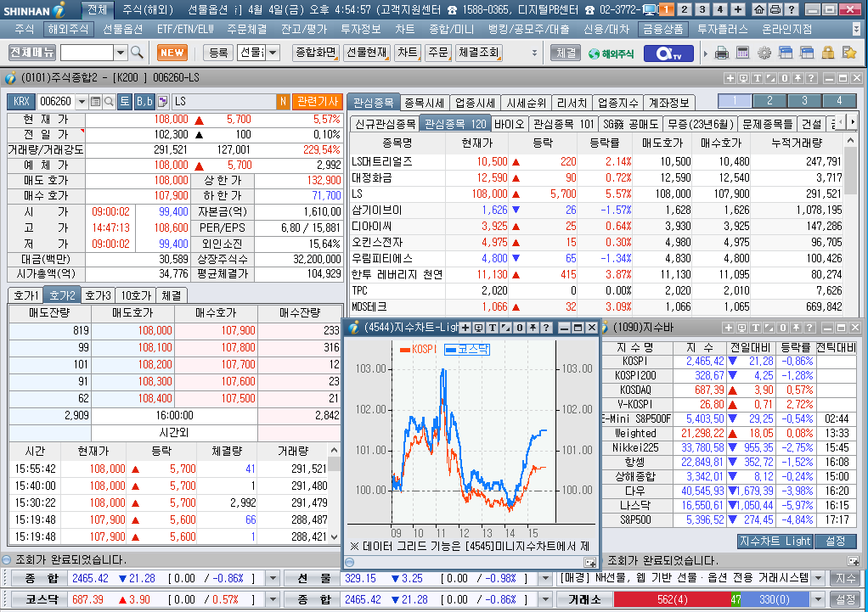The image size is (868, 612).
Task: Click the icon at 지수바 status bar right
Action: [853, 560]
